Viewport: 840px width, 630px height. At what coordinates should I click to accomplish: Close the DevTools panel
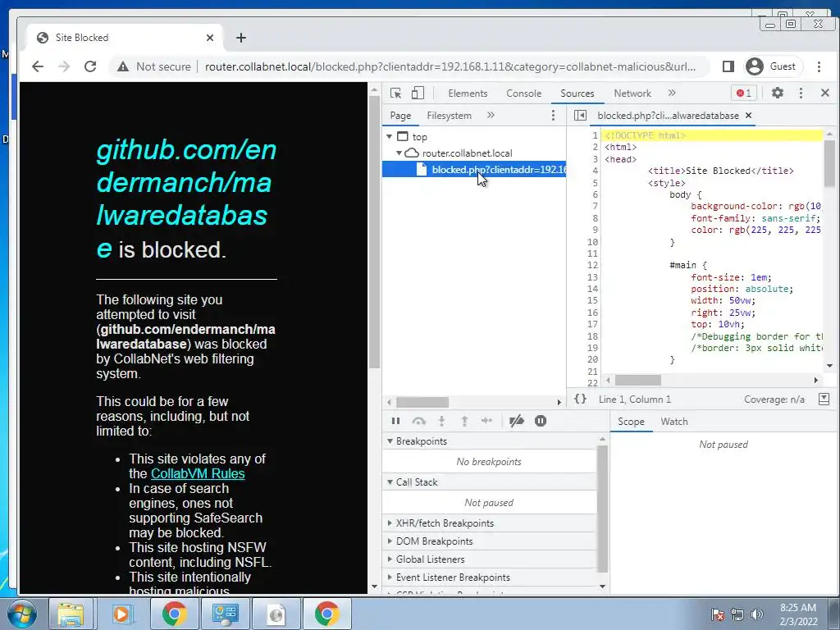(825, 94)
